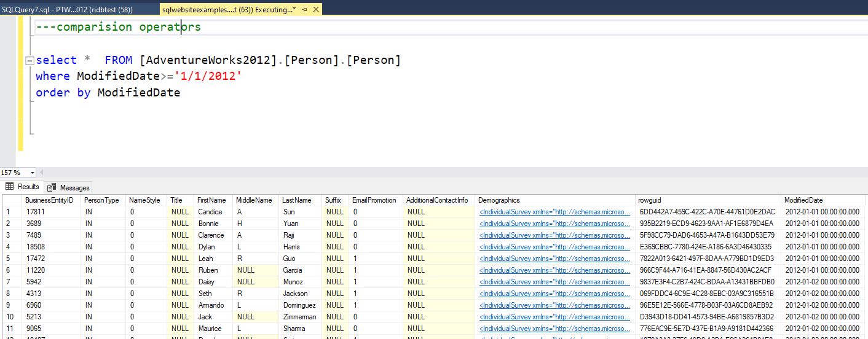Click the ModifiedDate cell in Jackson row
This screenshot has width=868, height=339.
[824, 294]
